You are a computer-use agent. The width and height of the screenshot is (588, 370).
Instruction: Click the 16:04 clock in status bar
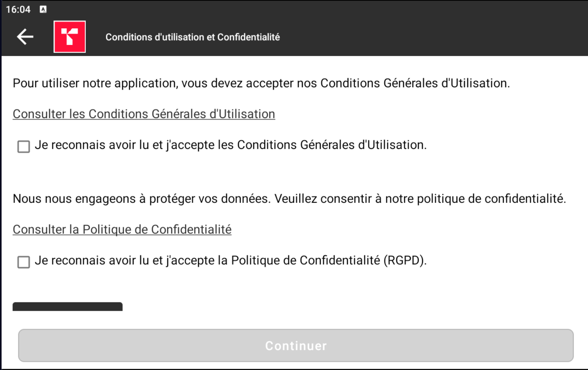[18, 10]
